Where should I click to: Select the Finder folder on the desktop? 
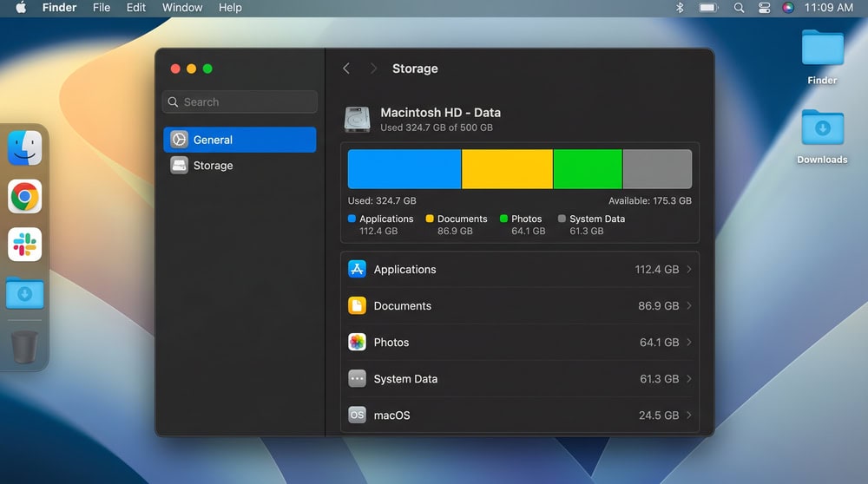[823, 49]
